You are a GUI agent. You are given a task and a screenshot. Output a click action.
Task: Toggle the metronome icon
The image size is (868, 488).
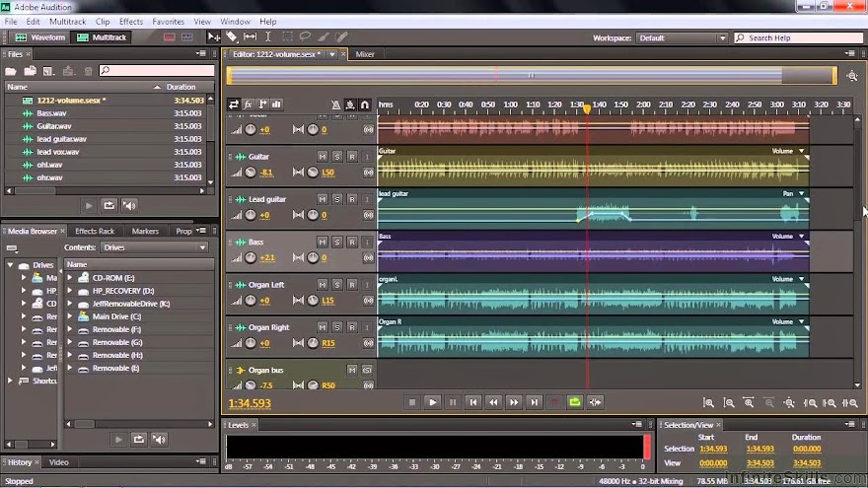335,105
